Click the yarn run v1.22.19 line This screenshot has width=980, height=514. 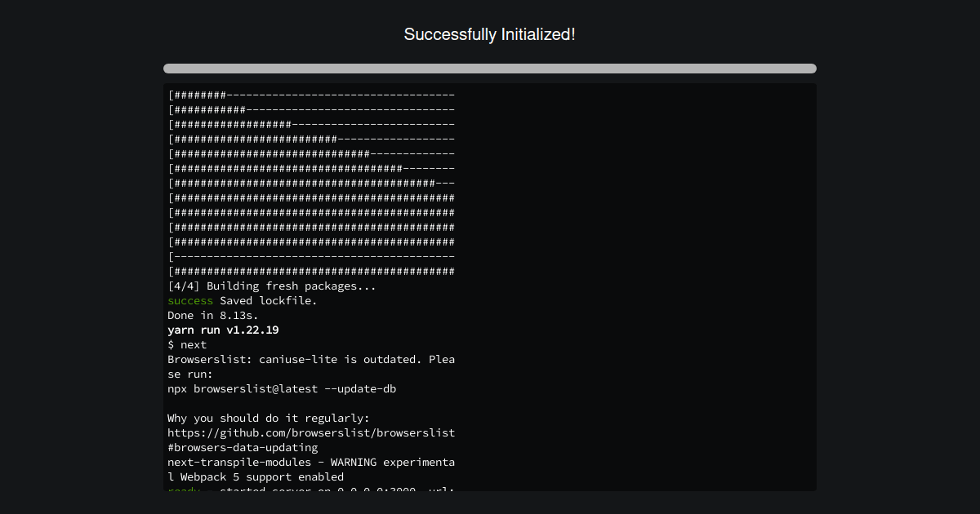[x=222, y=330]
